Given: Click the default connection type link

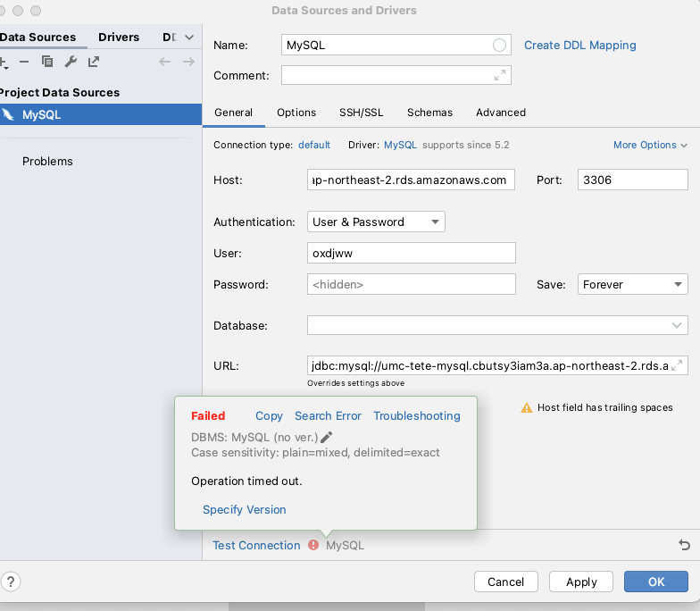Looking at the screenshot, I should [x=314, y=145].
